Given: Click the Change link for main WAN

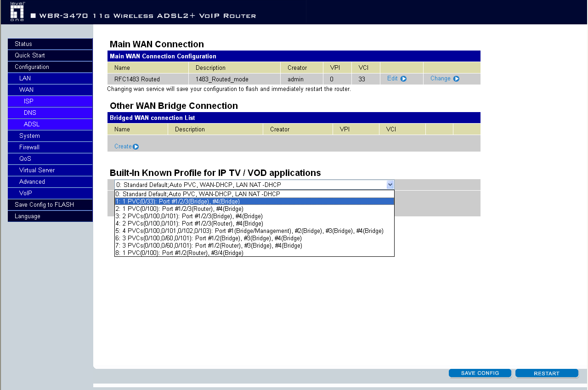Looking at the screenshot, I should (x=440, y=79).
